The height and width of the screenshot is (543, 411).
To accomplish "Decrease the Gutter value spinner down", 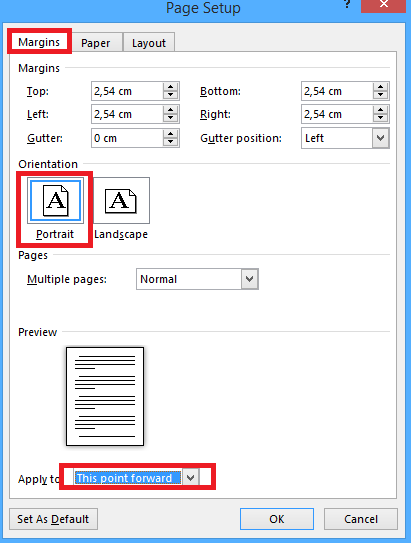I will (170, 142).
